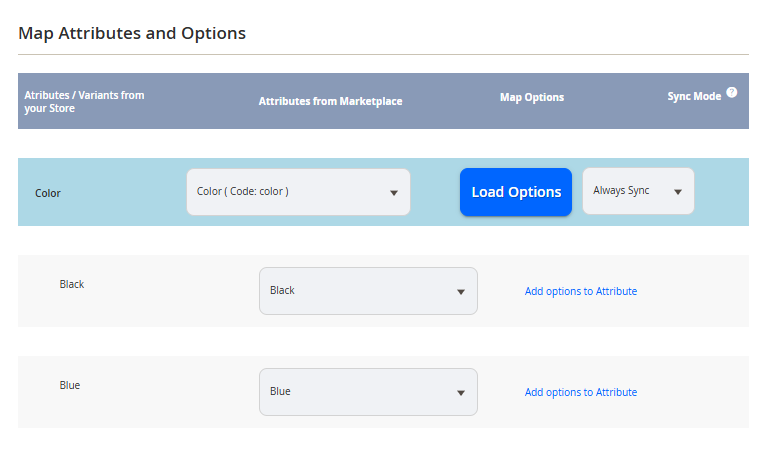Viewport: 769px width, 459px height.
Task: Click Add options to Attribute in Blue row
Action: (581, 392)
